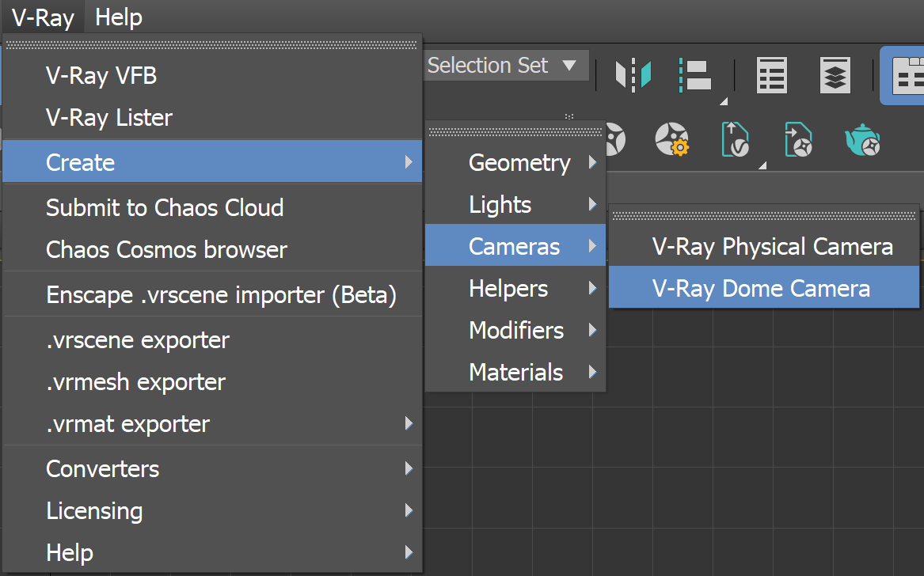Render the scene using the V-Ray teapot icon
The height and width of the screenshot is (576, 924).
pyautogui.click(x=863, y=140)
